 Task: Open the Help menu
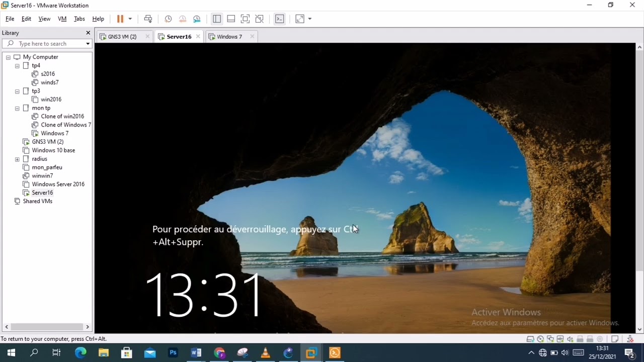(x=98, y=19)
